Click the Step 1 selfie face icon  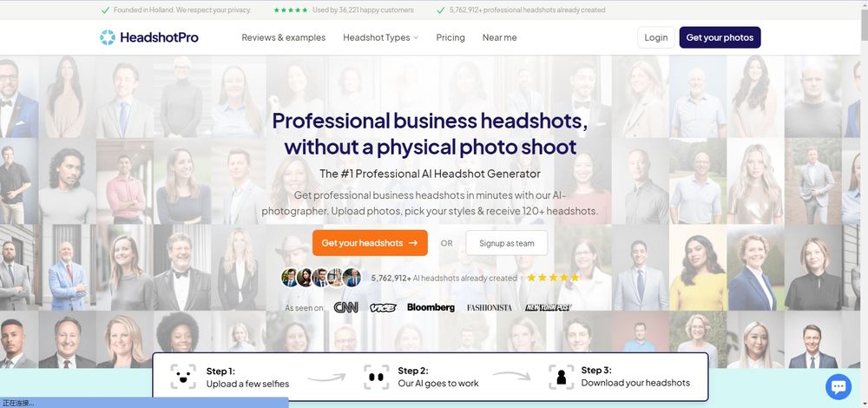[183, 377]
